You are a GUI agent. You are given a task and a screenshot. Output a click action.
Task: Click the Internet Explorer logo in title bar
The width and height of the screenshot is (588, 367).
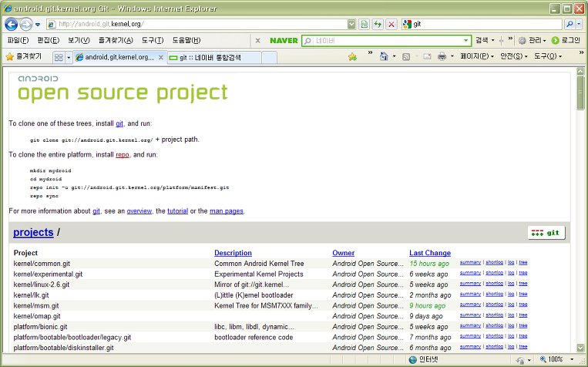[7, 8]
